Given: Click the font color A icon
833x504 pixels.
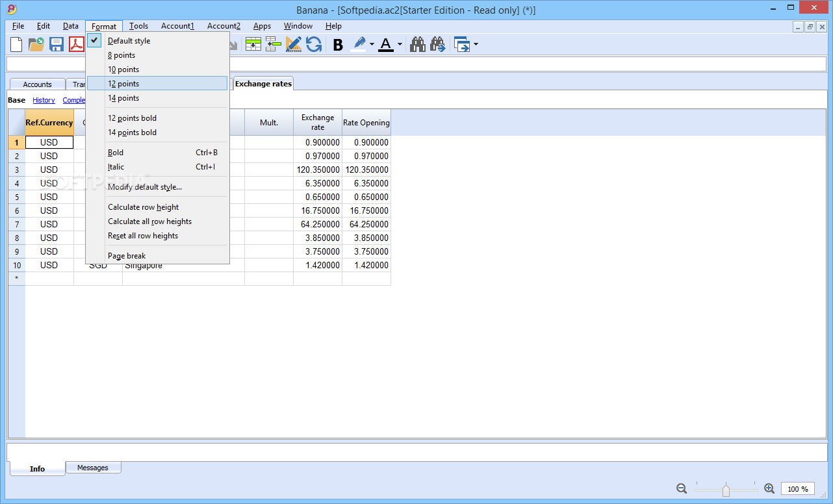Looking at the screenshot, I should coord(386,45).
